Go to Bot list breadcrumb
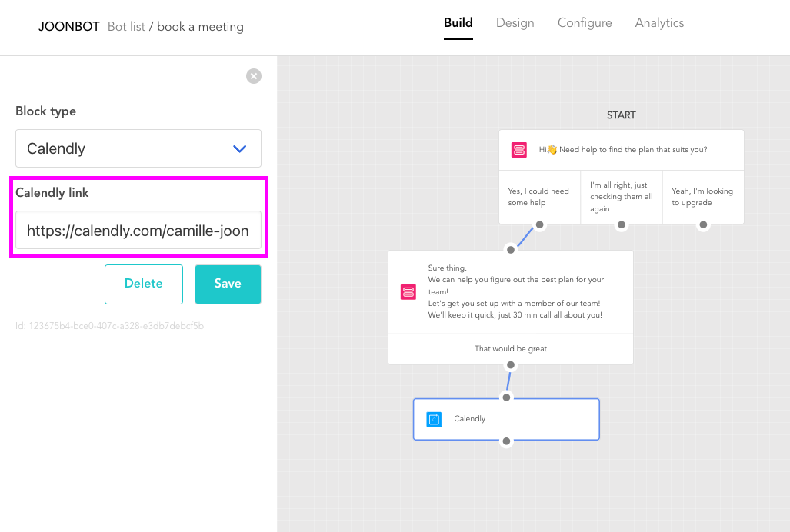Viewport: 790px width, 532px height. [x=126, y=27]
